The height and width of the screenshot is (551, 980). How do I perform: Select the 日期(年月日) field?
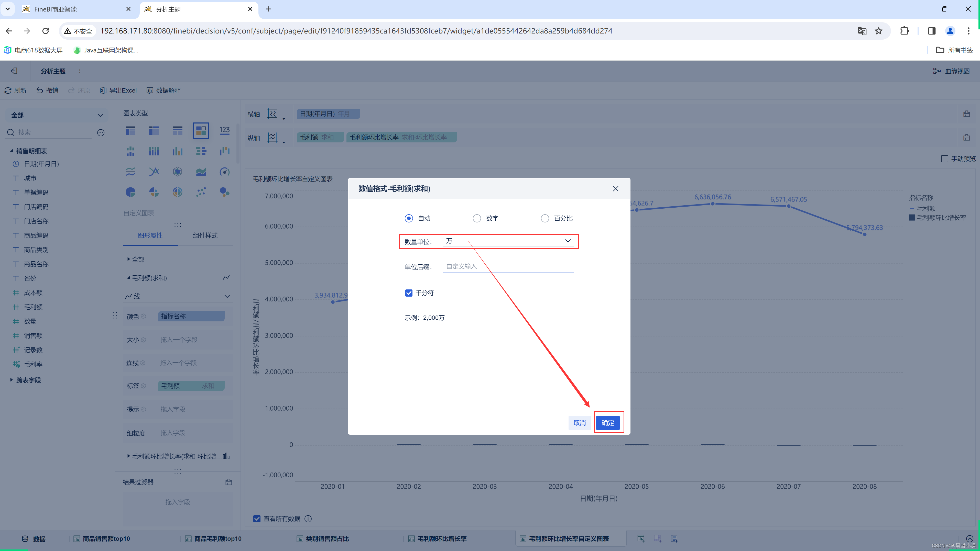pos(41,164)
